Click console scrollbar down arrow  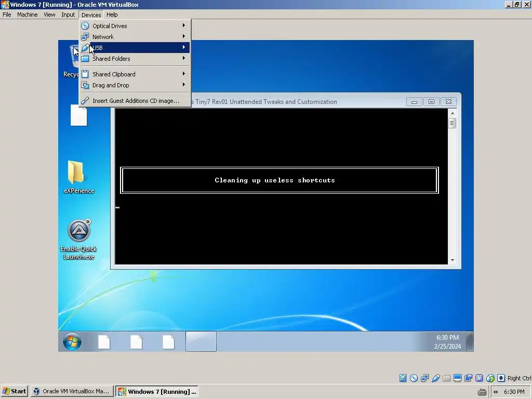(453, 260)
